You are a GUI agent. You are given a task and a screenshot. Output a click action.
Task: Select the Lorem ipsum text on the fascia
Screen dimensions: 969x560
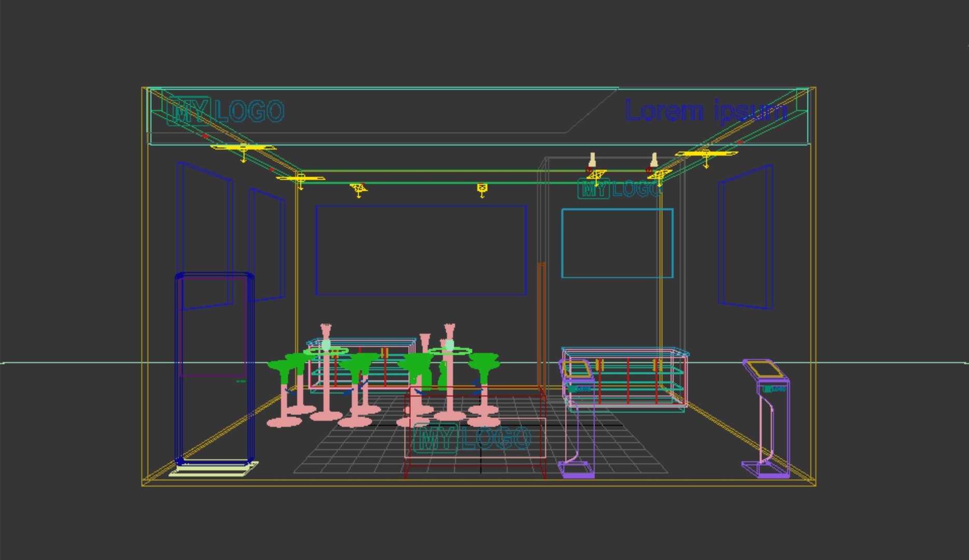(706, 111)
